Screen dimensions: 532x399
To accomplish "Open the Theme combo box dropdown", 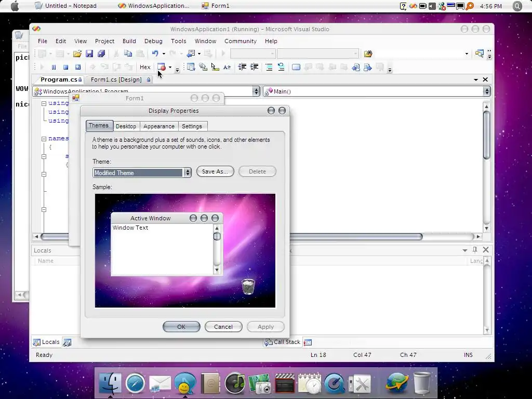I will pos(187,172).
